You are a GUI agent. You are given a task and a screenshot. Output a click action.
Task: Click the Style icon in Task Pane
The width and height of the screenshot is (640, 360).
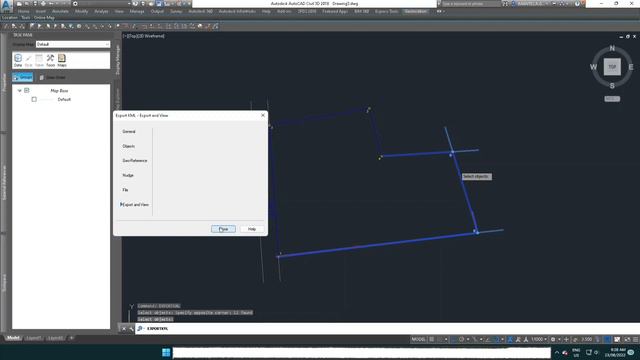coord(28,60)
